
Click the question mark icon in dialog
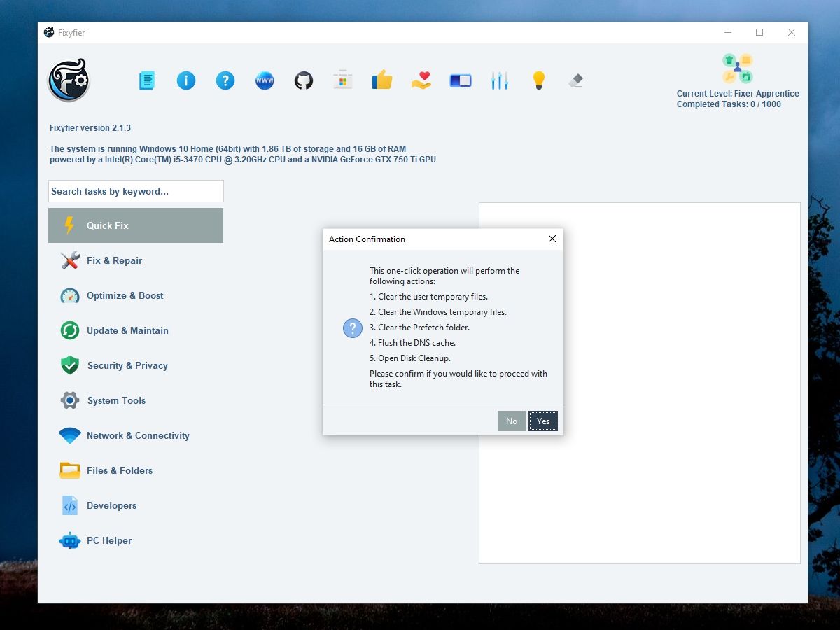coord(353,328)
